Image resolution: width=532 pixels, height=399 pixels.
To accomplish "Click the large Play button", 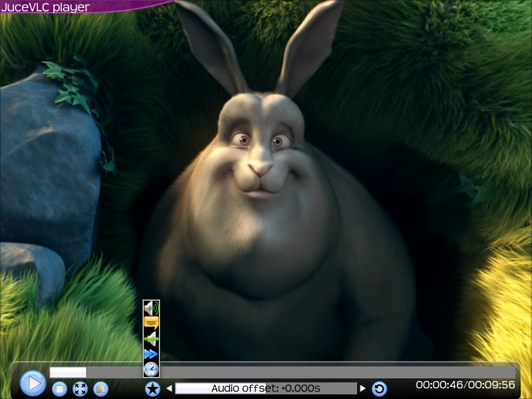I will point(33,384).
